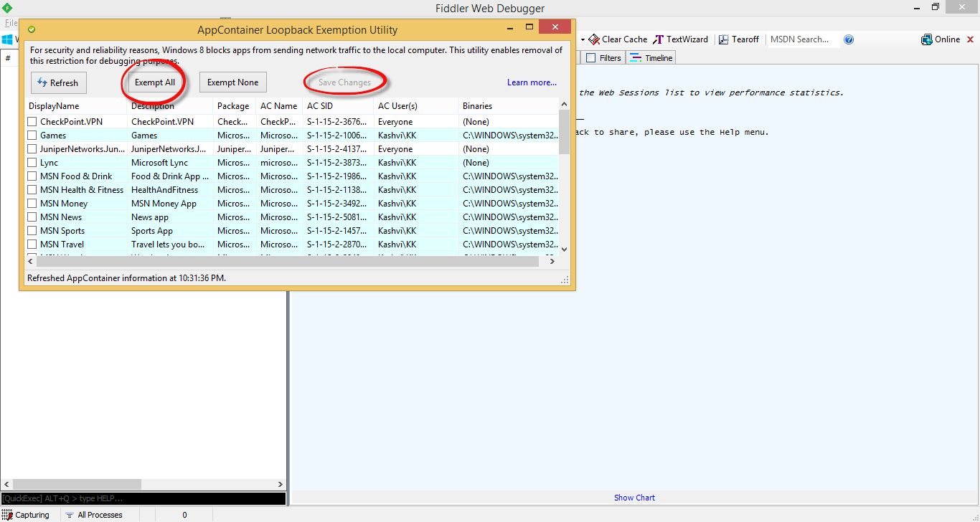Click the list's horizontal scrollbar right arrow
This screenshot has height=522, width=980.
point(552,262)
